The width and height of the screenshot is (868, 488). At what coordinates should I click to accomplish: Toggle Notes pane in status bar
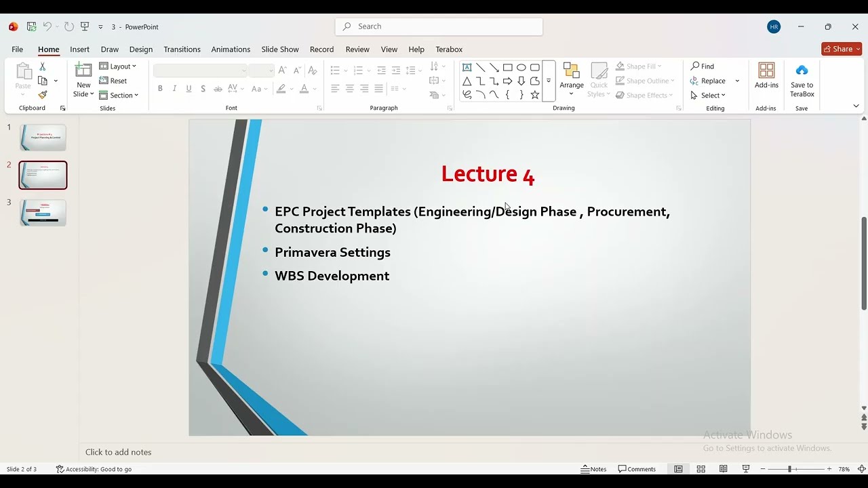pos(593,469)
